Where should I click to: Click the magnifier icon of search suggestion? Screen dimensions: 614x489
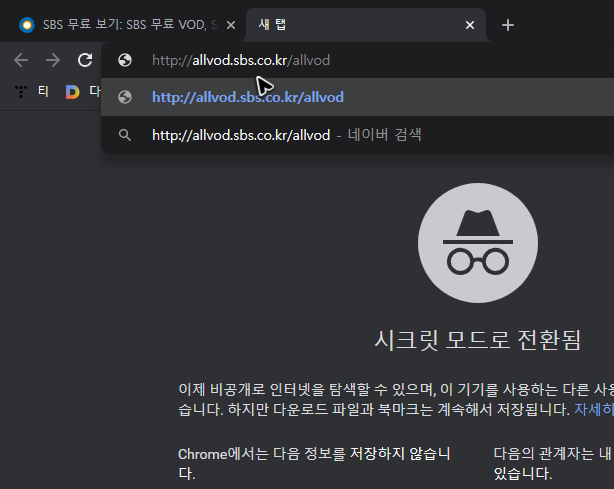click(125, 135)
